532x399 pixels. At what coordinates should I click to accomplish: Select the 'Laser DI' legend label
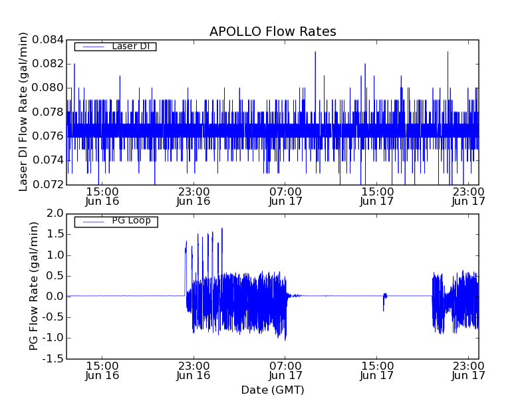coord(131,46)
